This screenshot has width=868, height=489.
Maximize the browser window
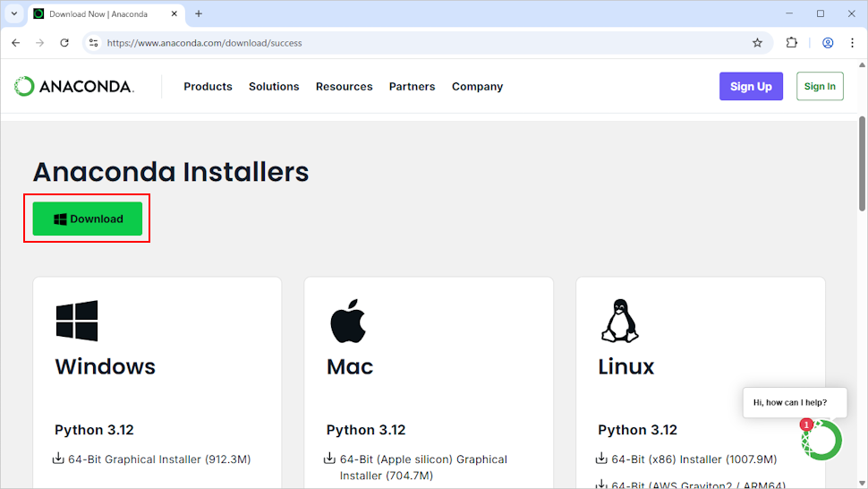[x=821, y=13]
